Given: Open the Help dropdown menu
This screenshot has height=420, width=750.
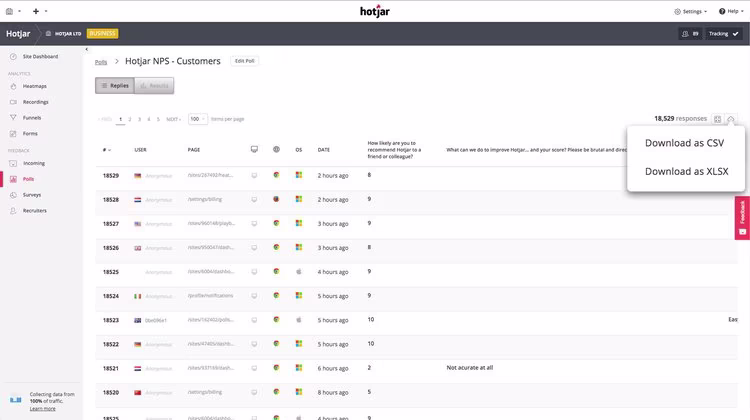Looking at the screenshot, I should click(x=731, y=11).
